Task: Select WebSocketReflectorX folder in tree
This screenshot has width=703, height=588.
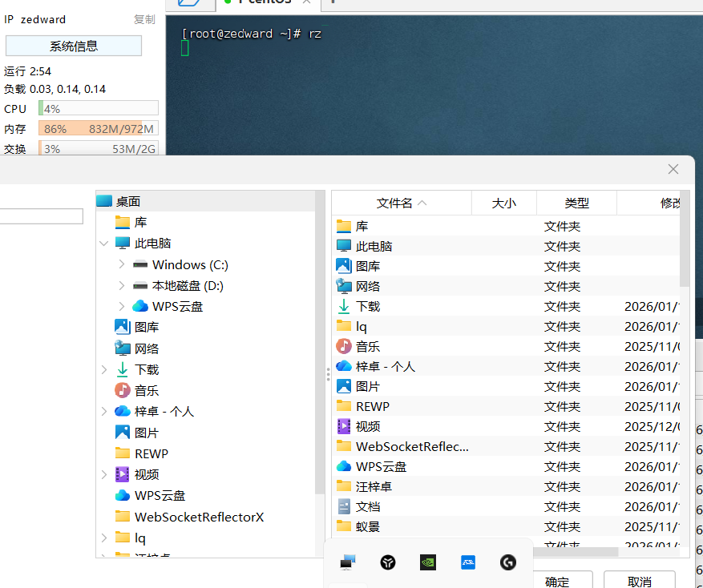Action: point(198,517)
